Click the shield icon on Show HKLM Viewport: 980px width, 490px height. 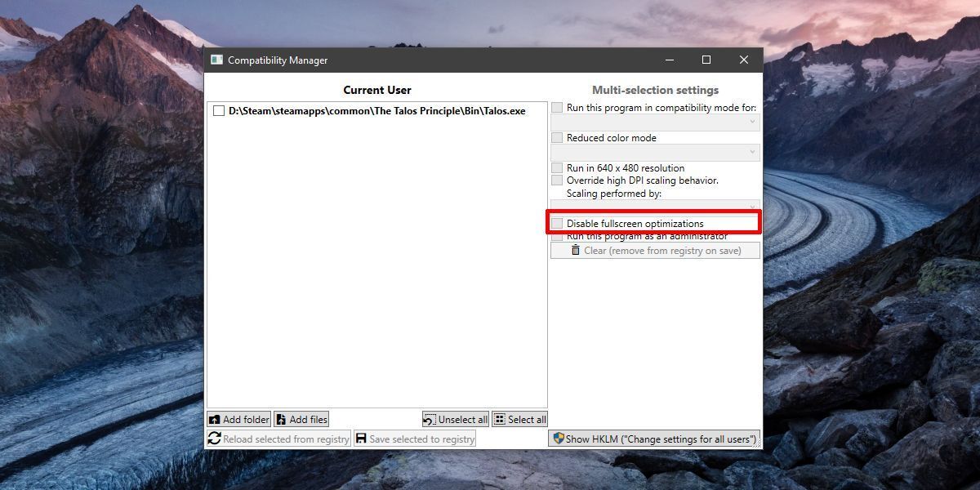559,439
